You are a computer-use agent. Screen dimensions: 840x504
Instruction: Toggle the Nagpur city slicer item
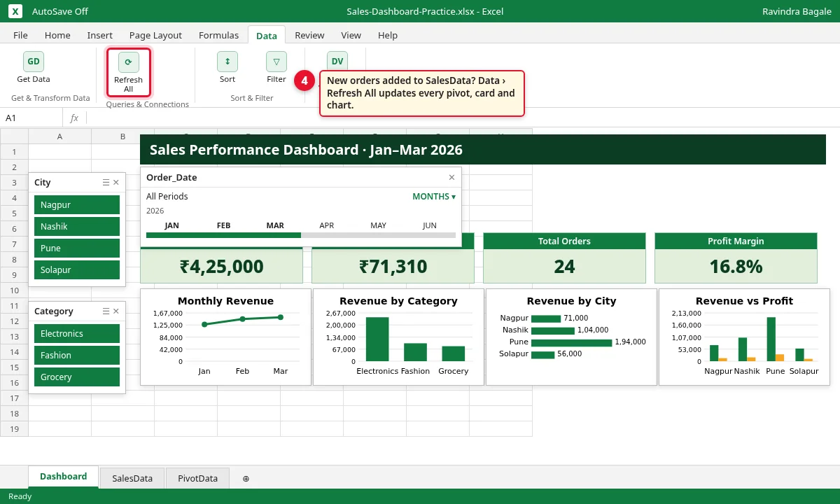point(77,204)
